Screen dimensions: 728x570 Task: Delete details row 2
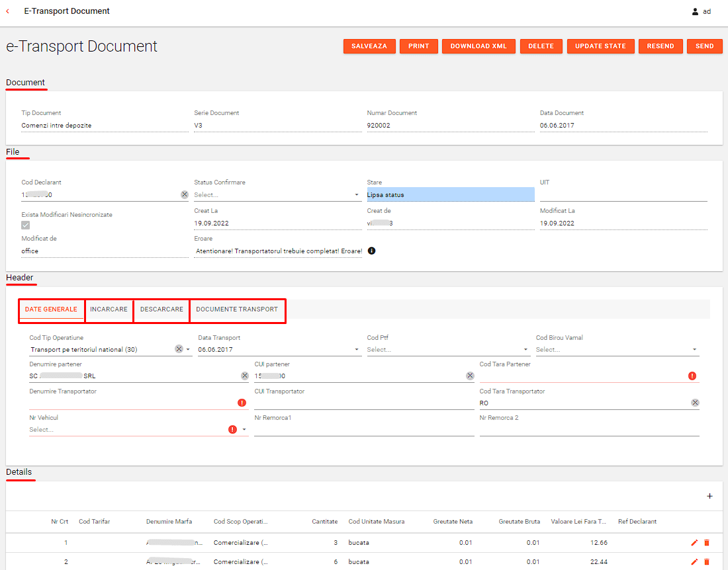pyautogui.click(x=707, y=561)
